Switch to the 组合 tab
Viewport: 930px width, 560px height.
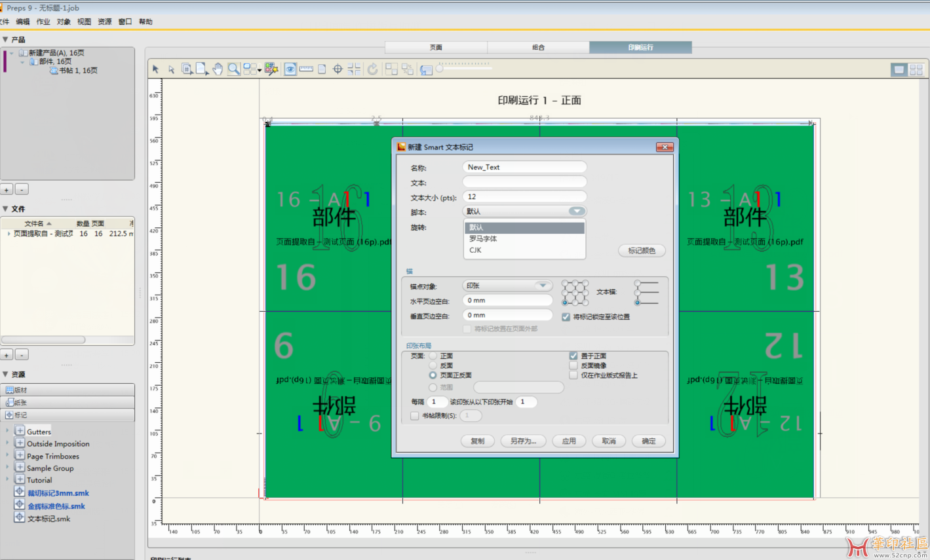(x=538, y=47)
